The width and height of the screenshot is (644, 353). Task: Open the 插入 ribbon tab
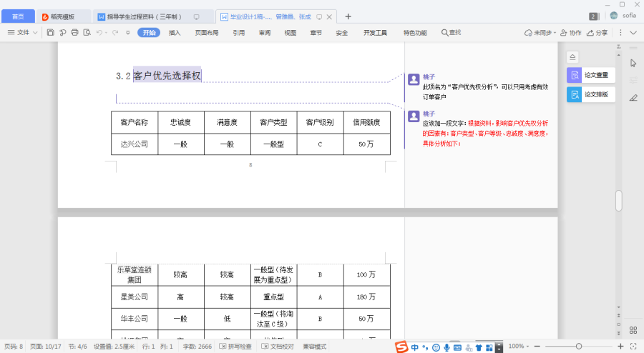click(175, 33)
